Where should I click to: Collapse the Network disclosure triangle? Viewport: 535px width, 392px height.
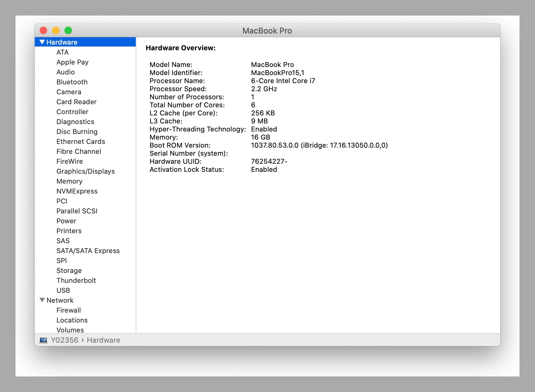click(42, 300)
